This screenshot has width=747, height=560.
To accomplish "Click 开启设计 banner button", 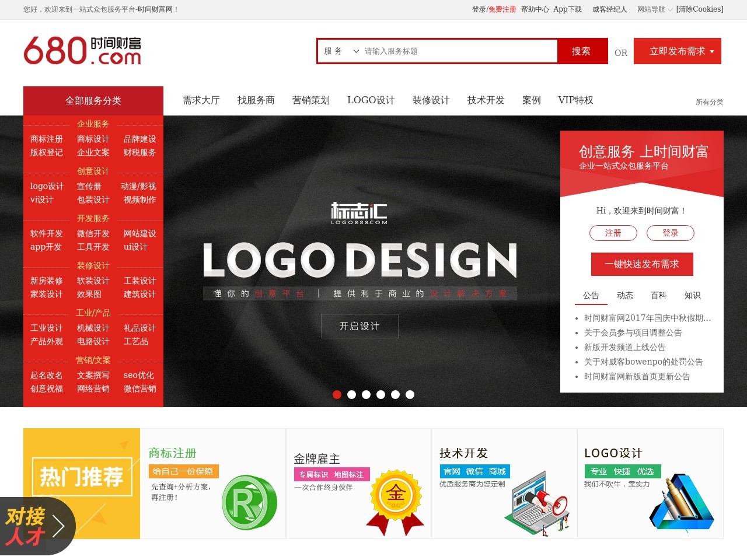I will tap(359, 326).
